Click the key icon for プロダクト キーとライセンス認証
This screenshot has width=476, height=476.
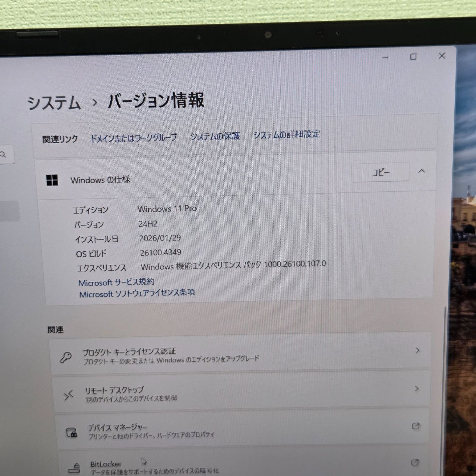[66, 357]
